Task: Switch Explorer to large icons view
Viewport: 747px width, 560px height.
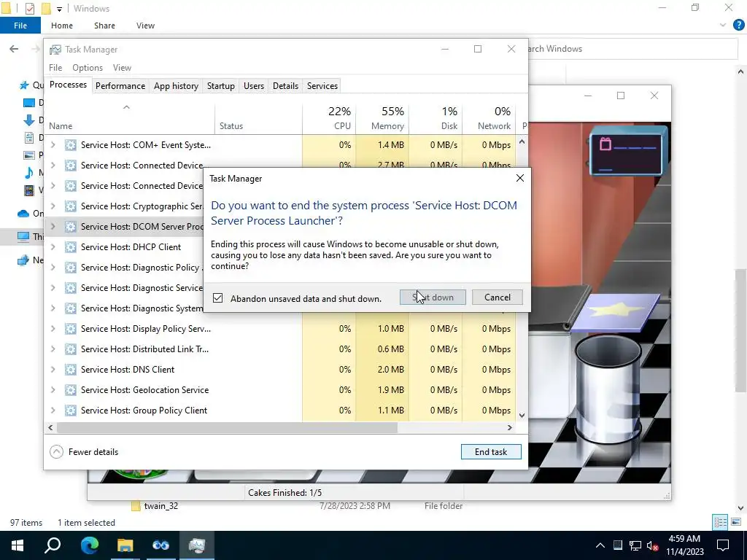Action: (x=736, y=522)
